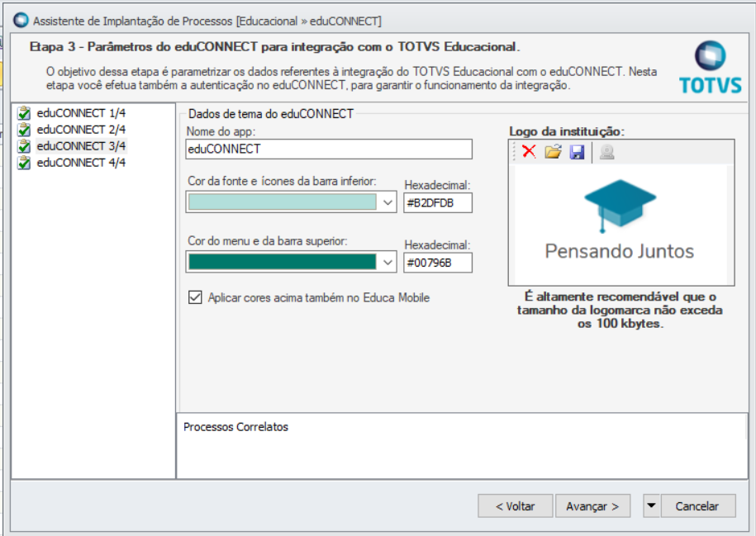The width and height of the screenshot is (756, 536).
Task: Click the check icon beside eduCONNECT 1/4
Action: point(24,113)
